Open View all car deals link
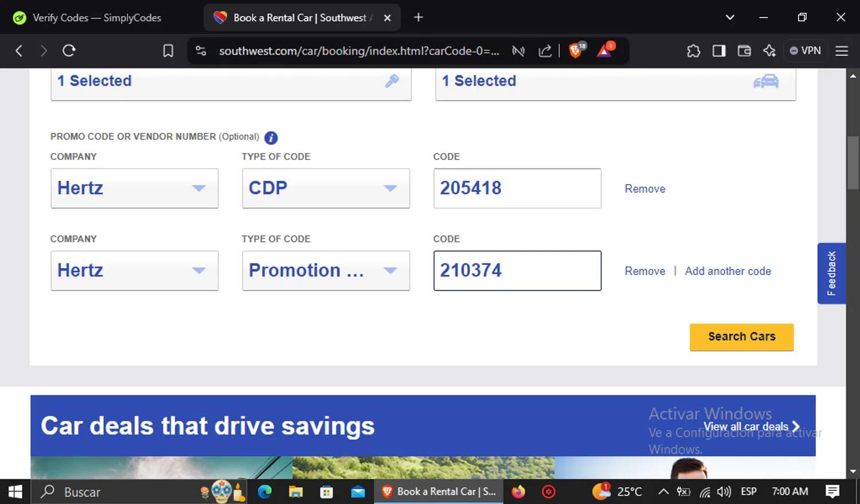 pyautogui.click(x=751, y=427)
